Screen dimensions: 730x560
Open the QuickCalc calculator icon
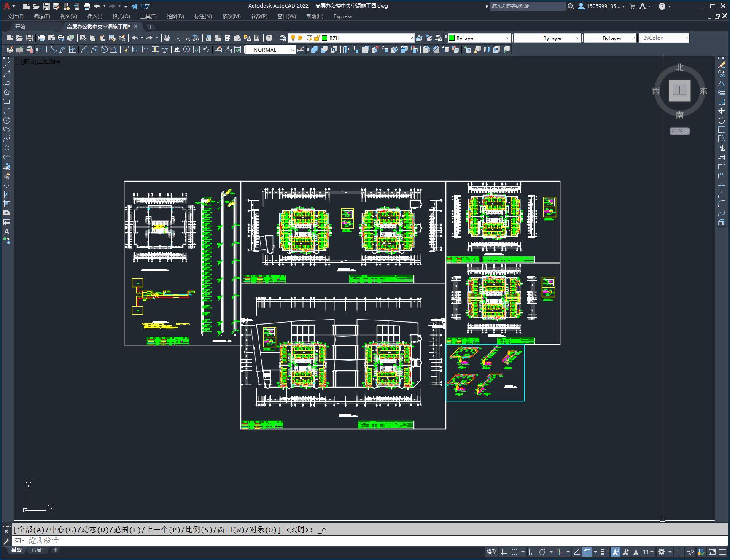[x=257, y=38]
